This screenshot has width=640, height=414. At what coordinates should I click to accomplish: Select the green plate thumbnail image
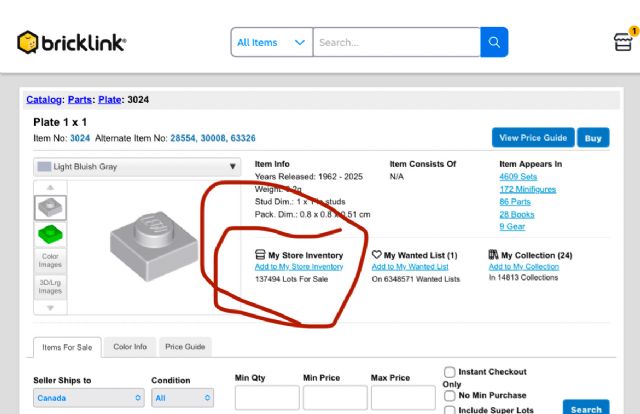coord(51,236)
